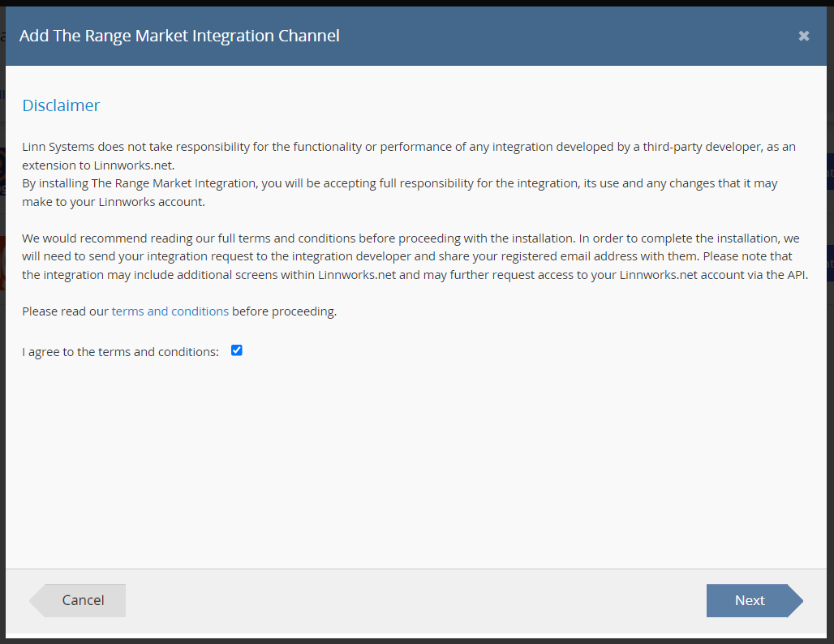Open the terms and conditions link
The image size is (834, 644).
pyautogui.click(x=170, y=311)
